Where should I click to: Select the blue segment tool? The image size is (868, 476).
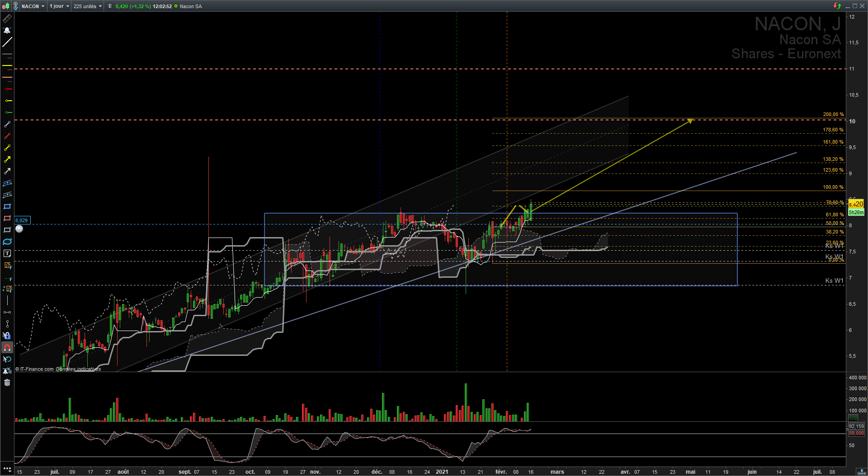pos(7,125)
